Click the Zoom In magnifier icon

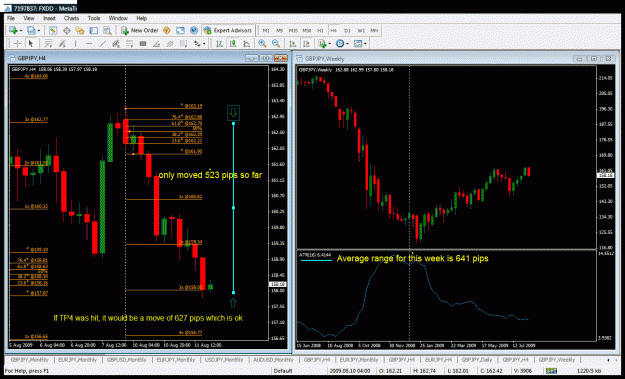[262, 43]
